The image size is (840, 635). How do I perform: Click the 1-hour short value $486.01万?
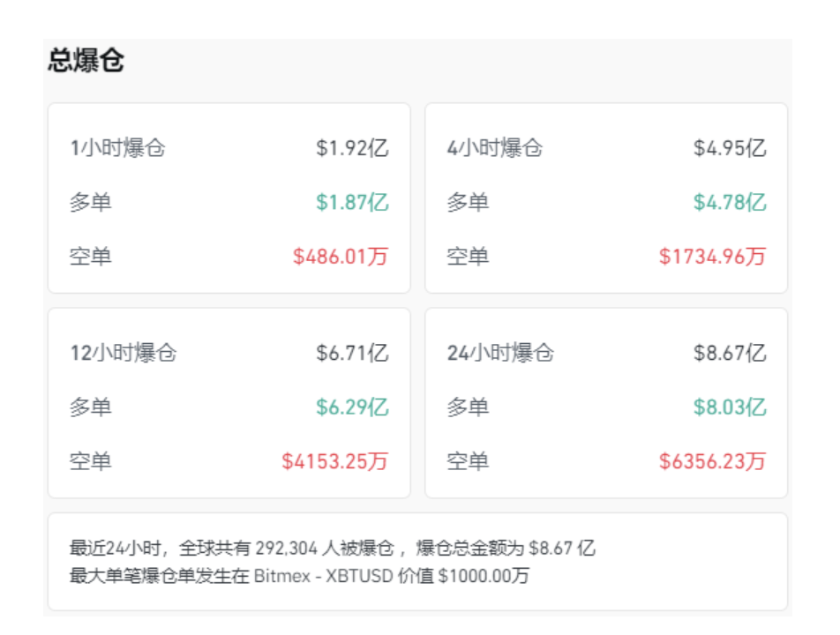point(341,257)
